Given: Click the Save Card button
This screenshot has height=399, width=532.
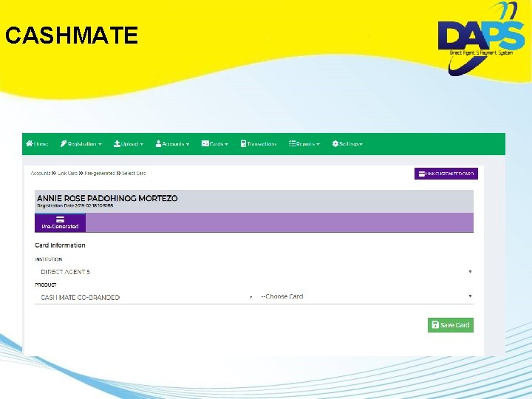Looking at the screenshot, I should pos(451,325).
